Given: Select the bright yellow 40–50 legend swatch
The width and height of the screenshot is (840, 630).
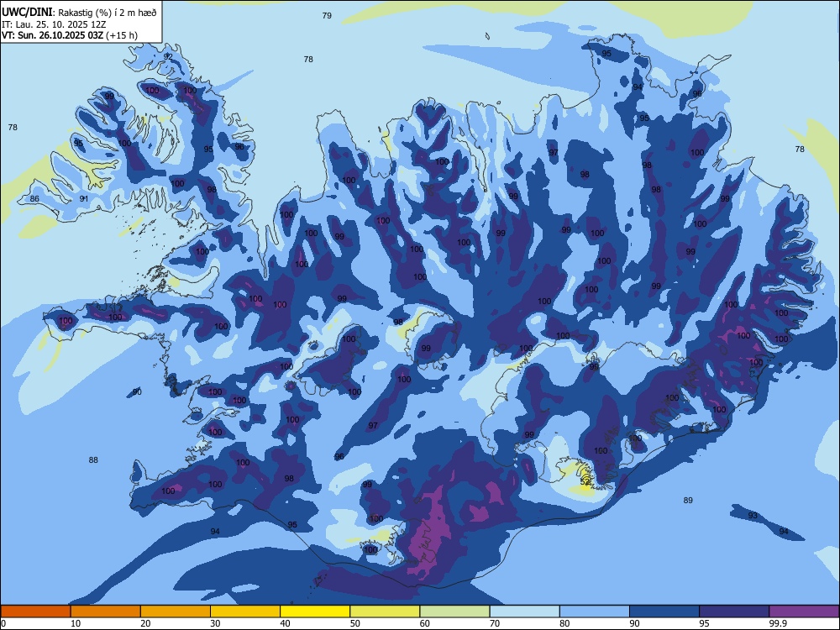Looking at the screenshot, I should tap(315, 612).
